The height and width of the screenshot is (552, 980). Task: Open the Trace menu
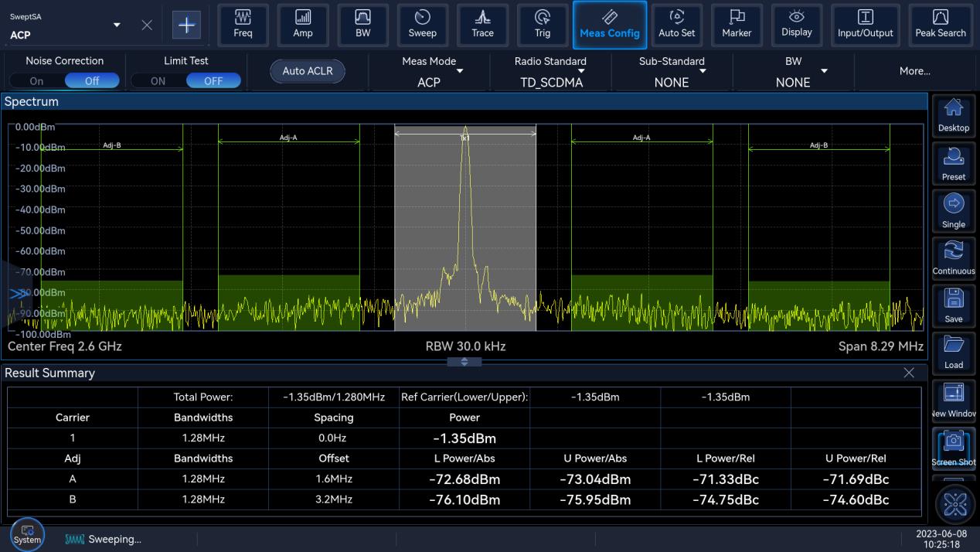click(482, 25)
